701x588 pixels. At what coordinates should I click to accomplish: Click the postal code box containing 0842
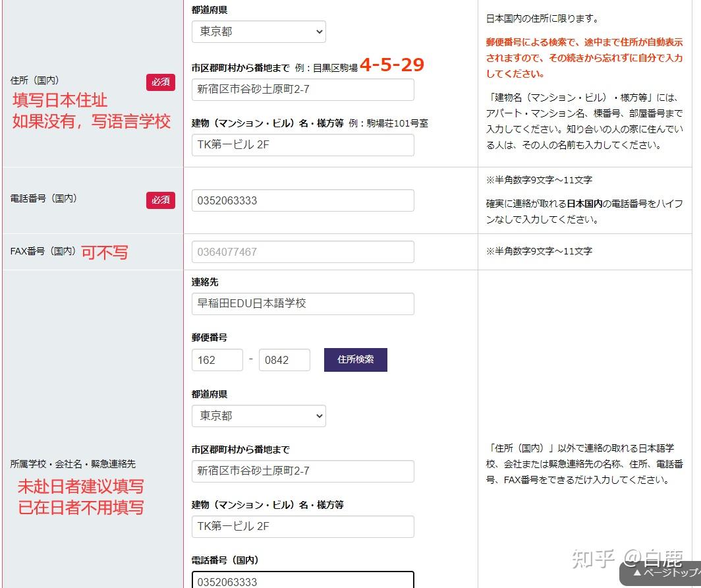(285, 359)
